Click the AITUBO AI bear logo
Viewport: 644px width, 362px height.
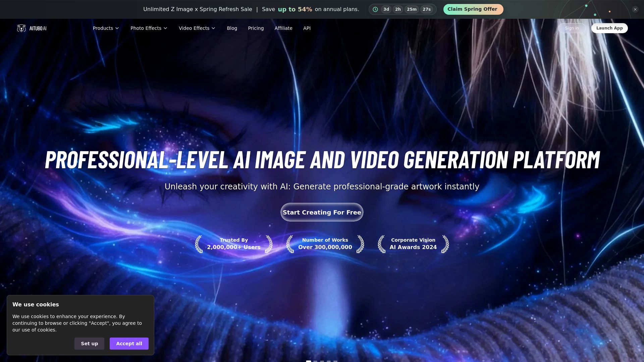pyautogui.click(x=21, y=28)
